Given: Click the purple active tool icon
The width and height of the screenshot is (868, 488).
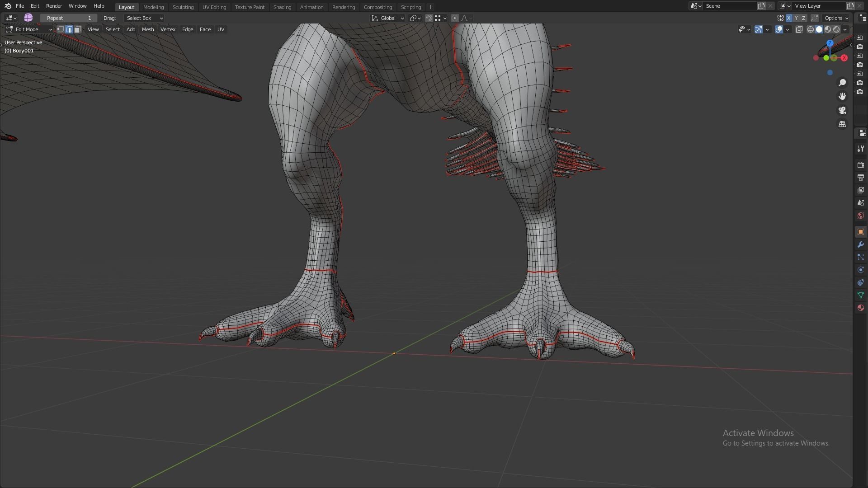Looking at the screenshot, I should (x=28, y=18).
